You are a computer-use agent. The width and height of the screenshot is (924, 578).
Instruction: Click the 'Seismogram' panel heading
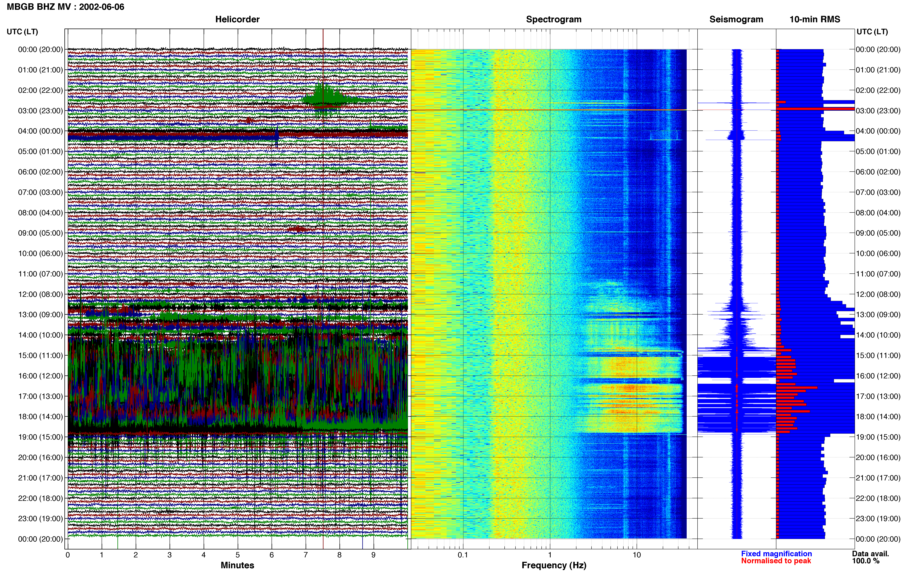736,19
